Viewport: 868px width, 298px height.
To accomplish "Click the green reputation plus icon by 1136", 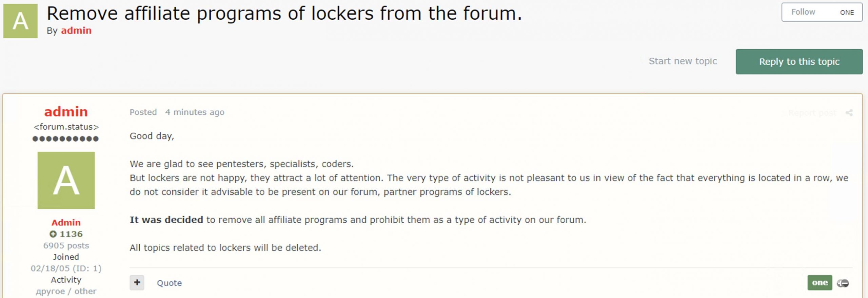I will click(53, 234).
